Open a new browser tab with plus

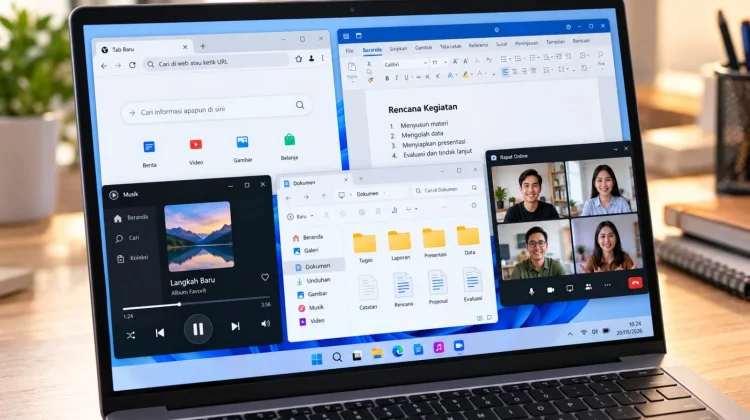tap(203, 46)
